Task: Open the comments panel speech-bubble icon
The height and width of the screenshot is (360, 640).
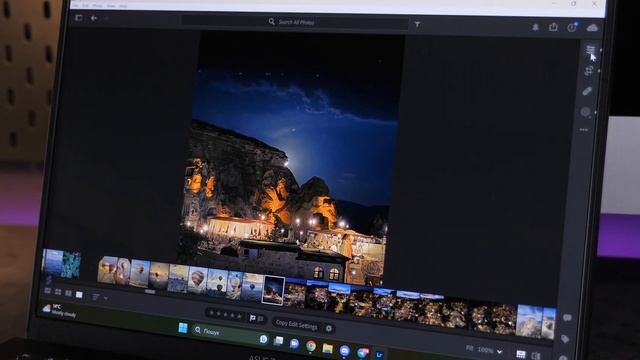Action: 567,318
